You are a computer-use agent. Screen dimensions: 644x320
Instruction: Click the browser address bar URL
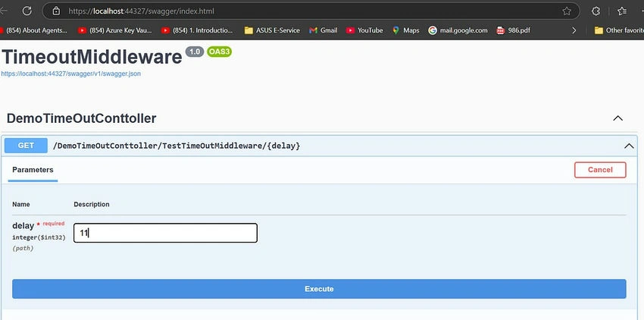pos(141,11)
